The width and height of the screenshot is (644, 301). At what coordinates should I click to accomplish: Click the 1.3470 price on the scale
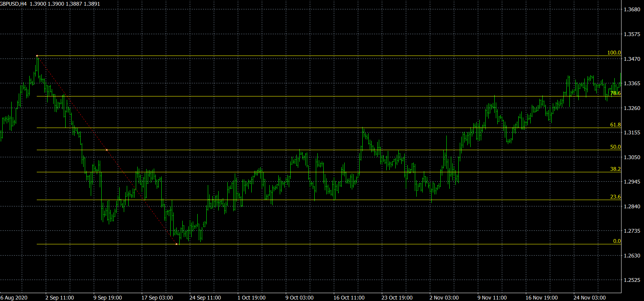pos(632,59)
